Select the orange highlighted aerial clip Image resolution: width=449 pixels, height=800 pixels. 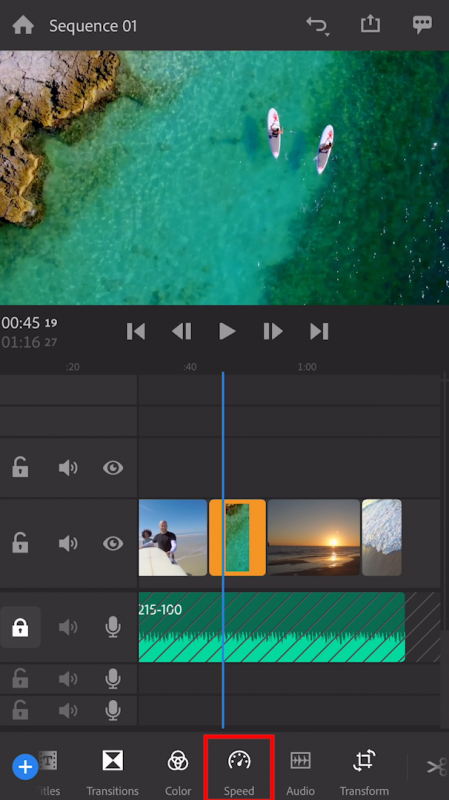tap(238, 537)
